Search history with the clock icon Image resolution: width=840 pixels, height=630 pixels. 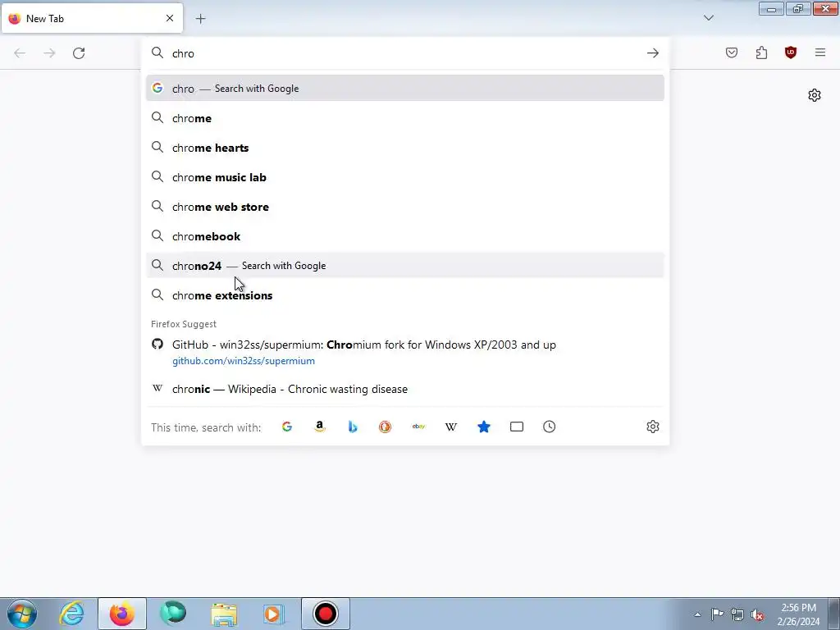[x=549, y=427]
